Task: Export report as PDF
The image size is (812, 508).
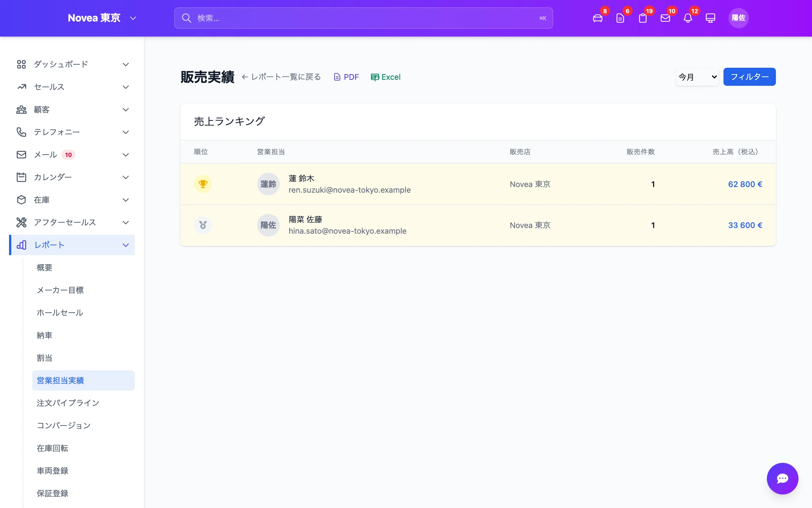Action: tap(346, 77)
